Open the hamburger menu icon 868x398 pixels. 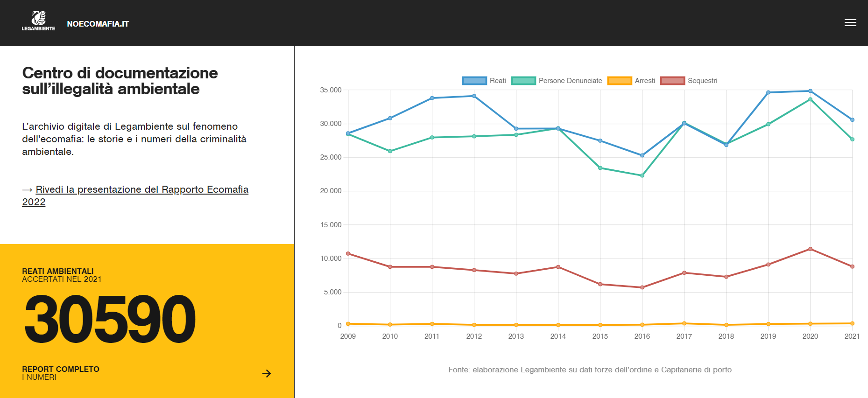point(850,23)
